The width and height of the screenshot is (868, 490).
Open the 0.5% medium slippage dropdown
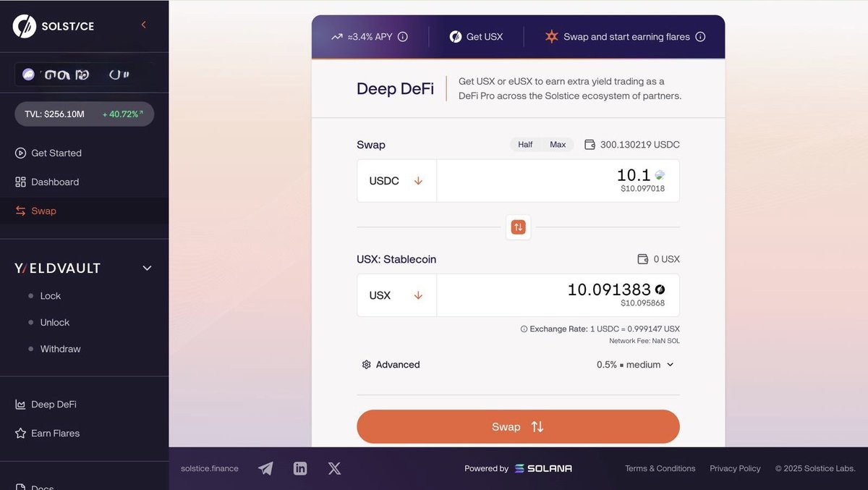coord(635,365)
